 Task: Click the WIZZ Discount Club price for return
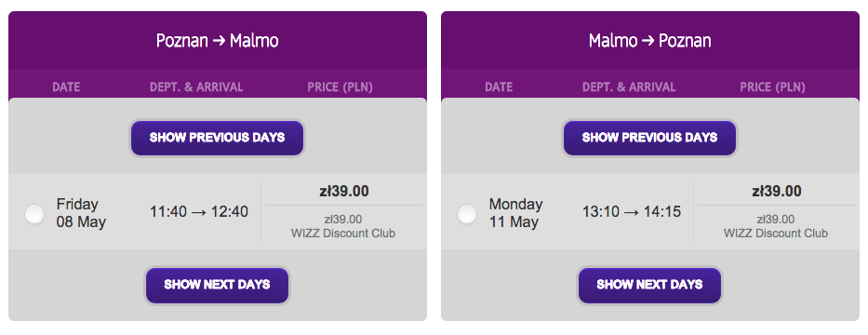click(776, 226)
